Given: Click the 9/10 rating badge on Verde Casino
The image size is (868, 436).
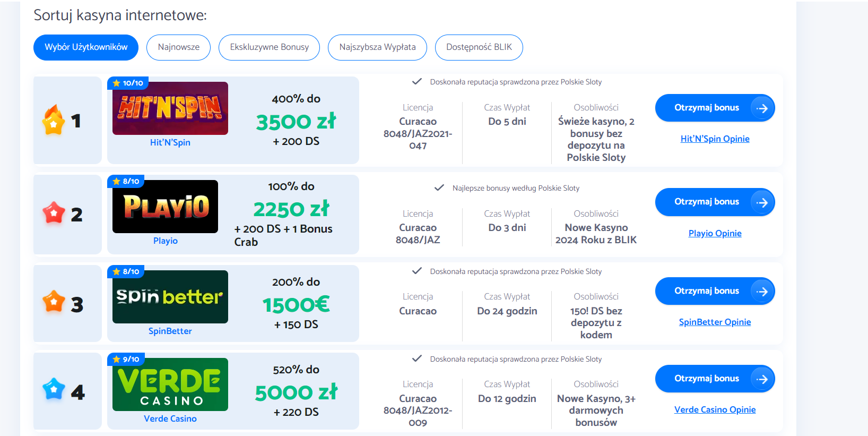Looking at the screenshot, I should [x=126, y=359].
